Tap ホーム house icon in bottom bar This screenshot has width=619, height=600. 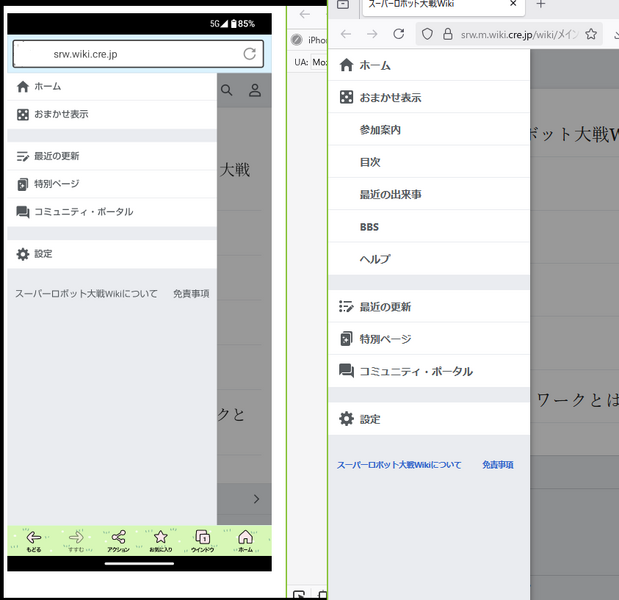click(x=245, y=540)
